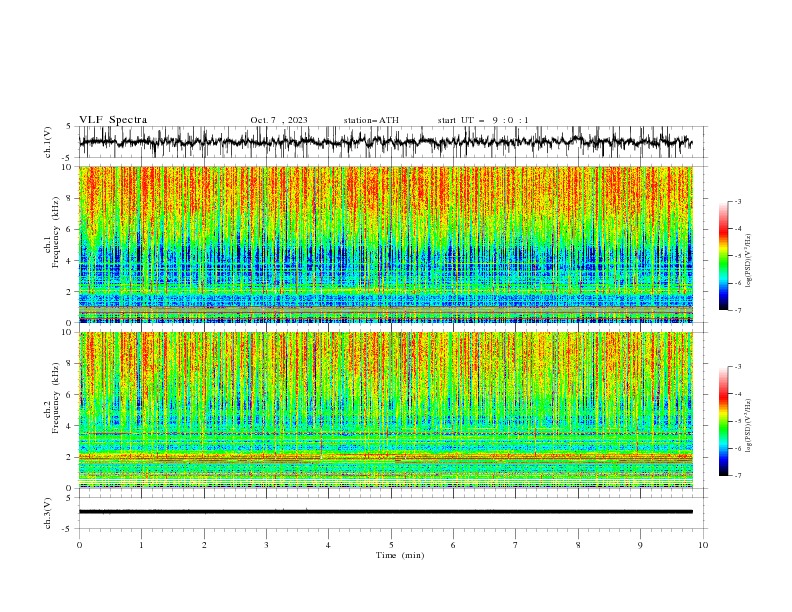Click the 'start UT = 9 : 0 : 1' label
Viewport: 792px width, 612px height.
coord(483,120)
